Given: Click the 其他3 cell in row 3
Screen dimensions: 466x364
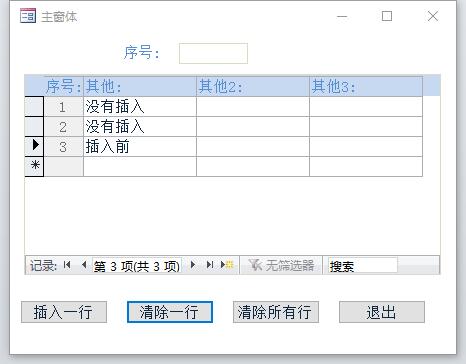Looking at the screenshot, I should point(366,147).
